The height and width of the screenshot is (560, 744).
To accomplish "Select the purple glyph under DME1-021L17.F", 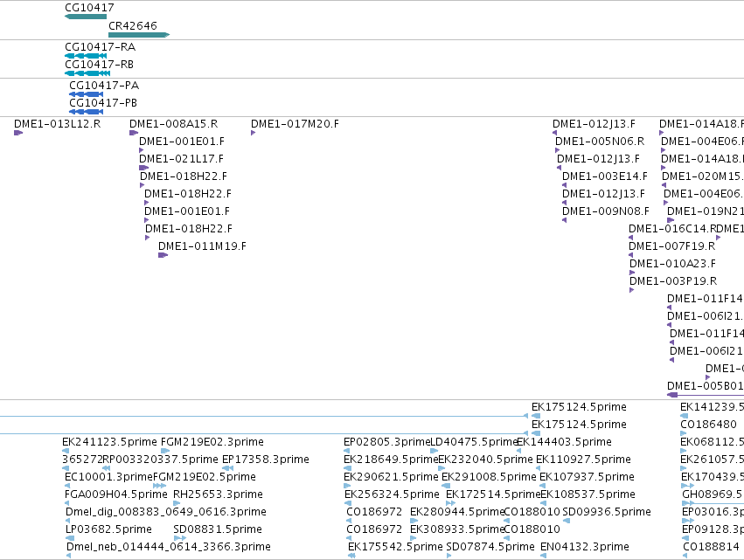I will pyautogui.click(x=143, y=168).
